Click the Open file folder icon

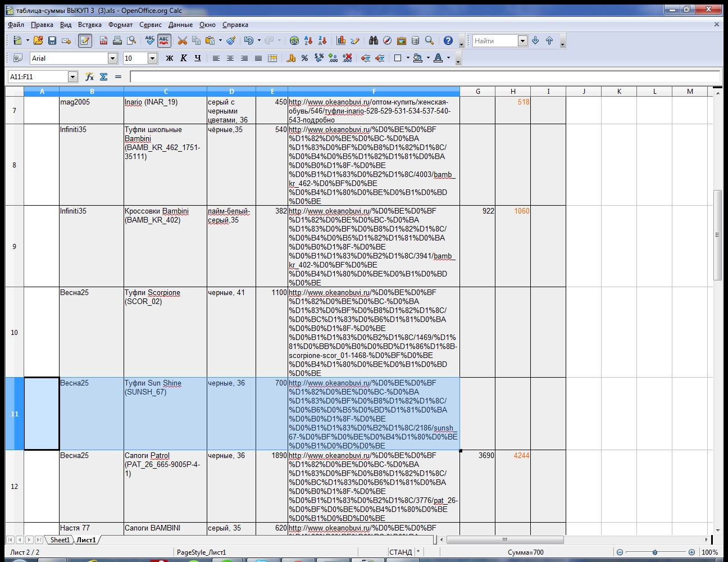pos(38,40)
